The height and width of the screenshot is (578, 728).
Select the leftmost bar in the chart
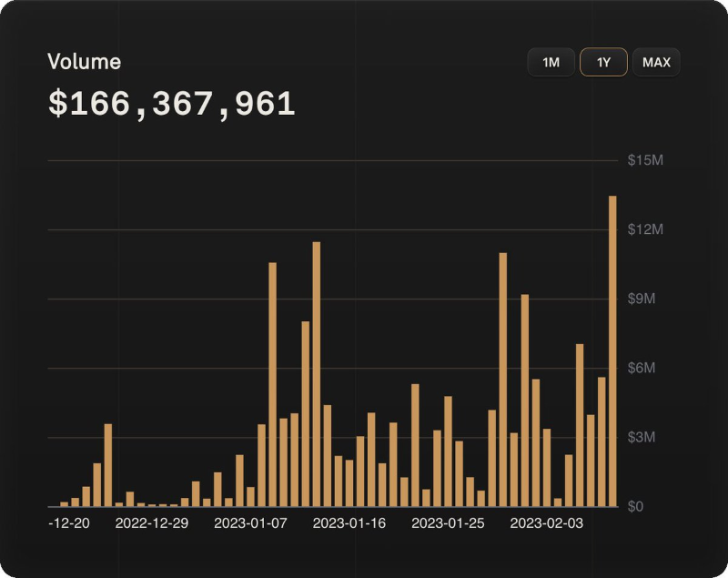pyautogui.click(x=65, y=503)
